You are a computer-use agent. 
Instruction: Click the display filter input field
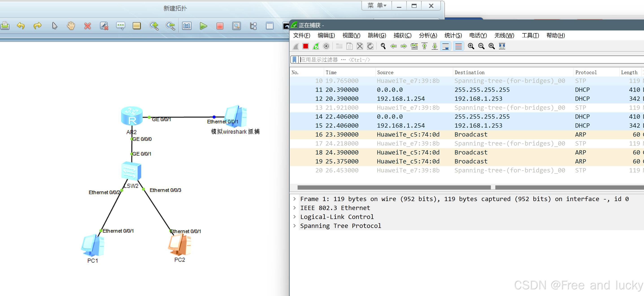point(450,60)
